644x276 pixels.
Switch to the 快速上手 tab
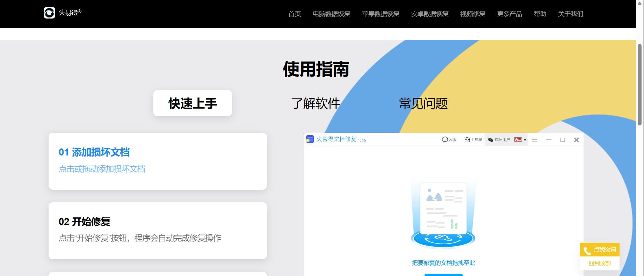pos(193,103)
